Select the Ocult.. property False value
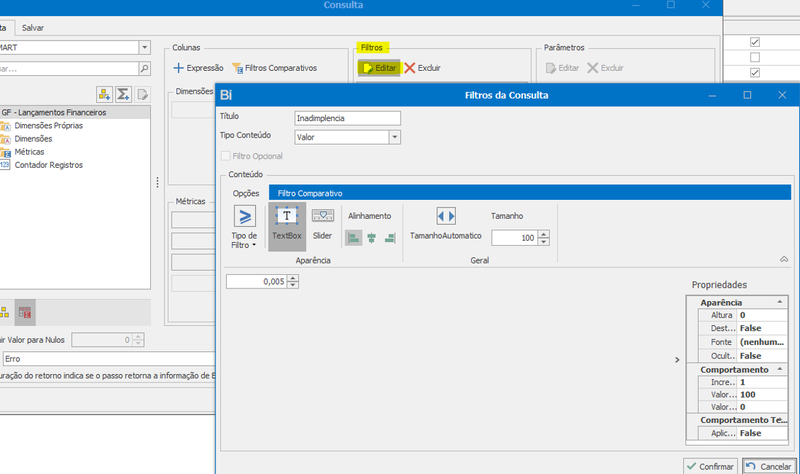This screenshot has height=474, width=800. click(x=762, y=356)
